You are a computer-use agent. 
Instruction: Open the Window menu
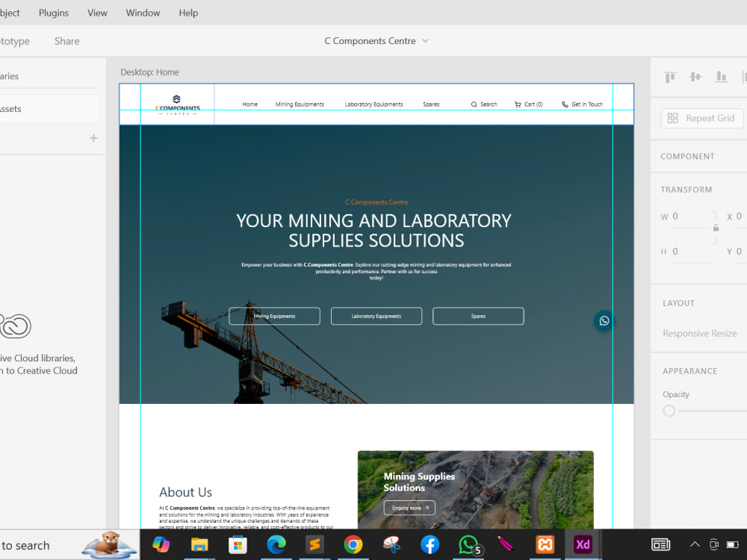143,13
